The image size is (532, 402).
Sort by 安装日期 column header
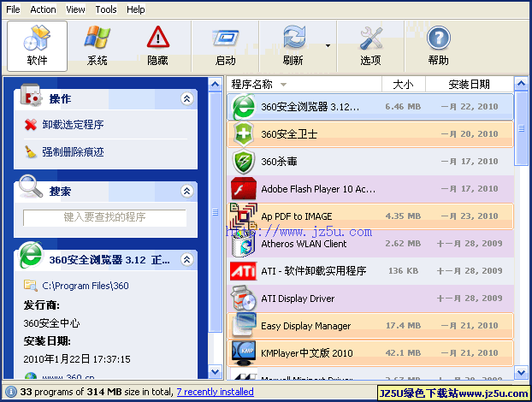[x=470, y=84]
